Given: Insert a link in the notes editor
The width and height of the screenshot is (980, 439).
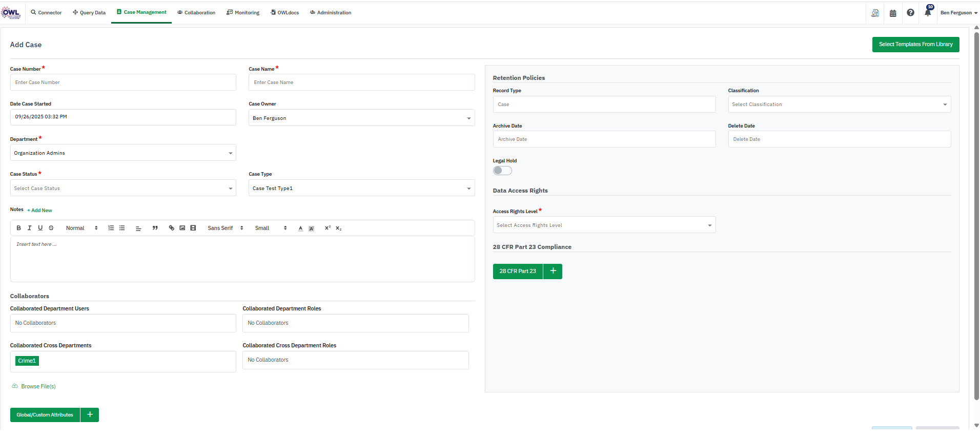Looking at the screenshot, I should 171,228.
